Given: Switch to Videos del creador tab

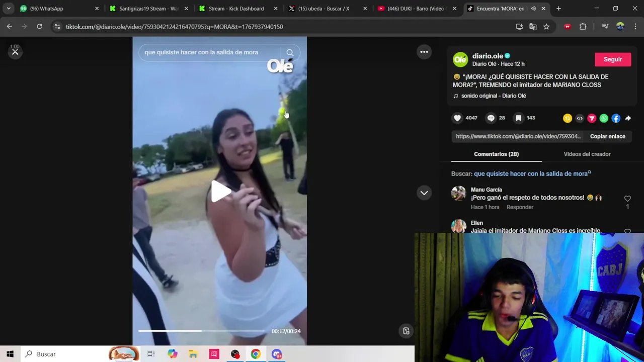Looking at the screenshot, I should coord(587,154).
